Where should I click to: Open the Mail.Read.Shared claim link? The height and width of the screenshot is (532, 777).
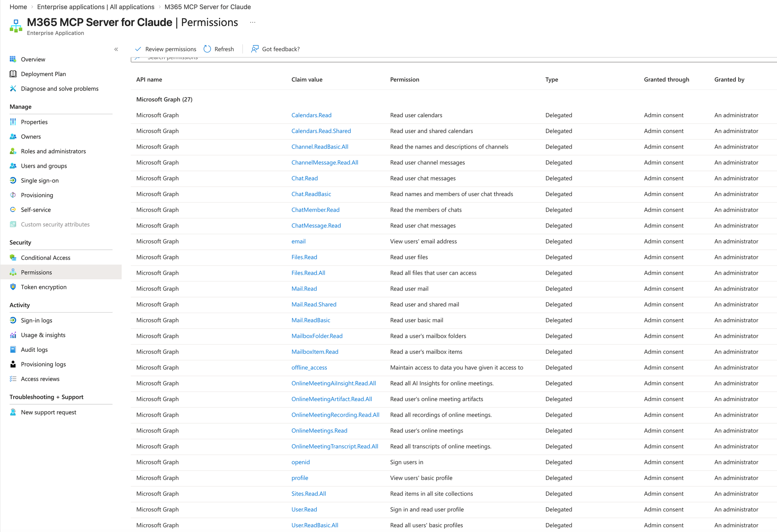(x=314, y=304)
